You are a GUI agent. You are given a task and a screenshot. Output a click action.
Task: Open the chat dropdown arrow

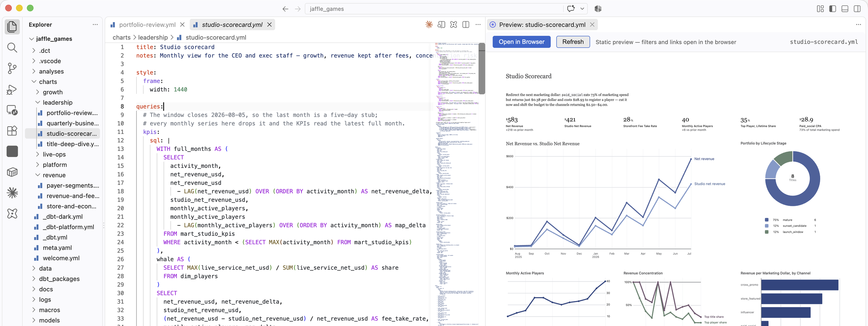582,9
